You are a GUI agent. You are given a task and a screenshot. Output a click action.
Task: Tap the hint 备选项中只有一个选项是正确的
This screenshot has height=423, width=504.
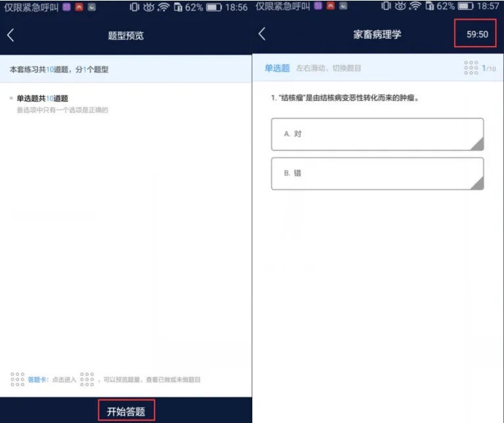point(62,110)
